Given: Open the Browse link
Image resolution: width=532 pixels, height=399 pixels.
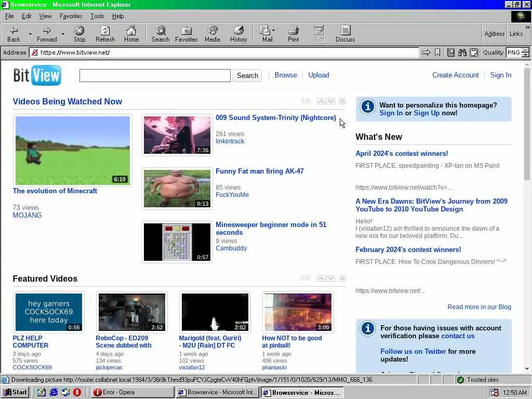Looking at the screenshot, I should click(x=286, y=75).
